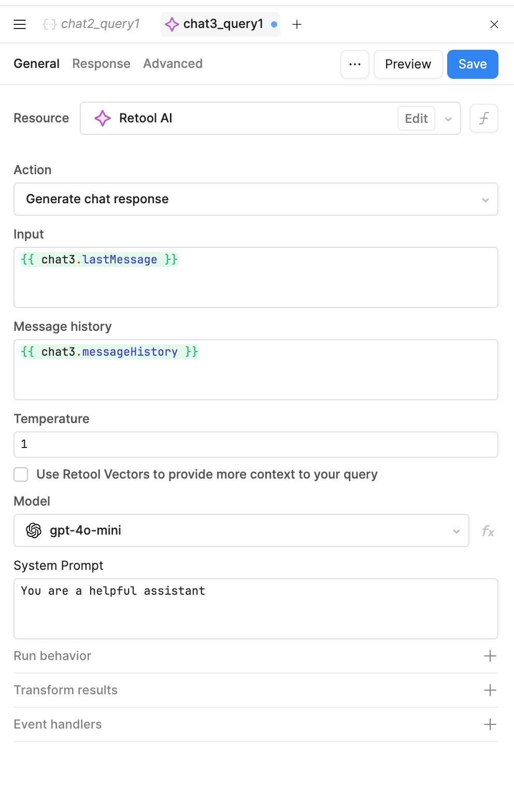Open the Resource dropdown chevron
Image resolution: width=514 pixels, height=812 pixels.
[448, 119]
